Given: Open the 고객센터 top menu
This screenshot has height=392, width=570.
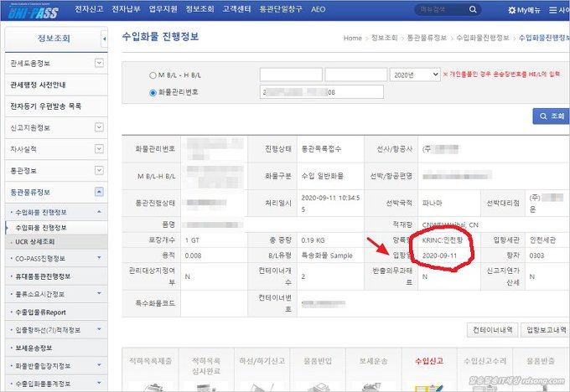Looking at the screenshot, I should (x=236, y=9).
